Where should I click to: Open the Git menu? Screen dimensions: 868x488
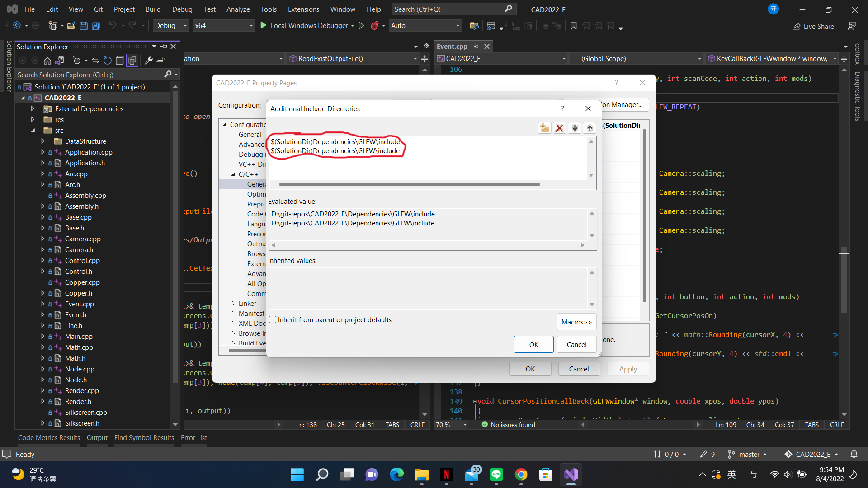98,9
